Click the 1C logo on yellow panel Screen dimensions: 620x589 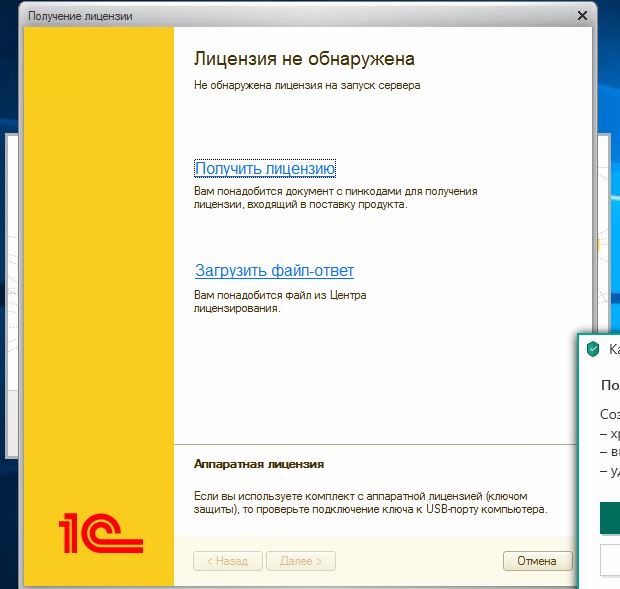[x=100, y=532]
